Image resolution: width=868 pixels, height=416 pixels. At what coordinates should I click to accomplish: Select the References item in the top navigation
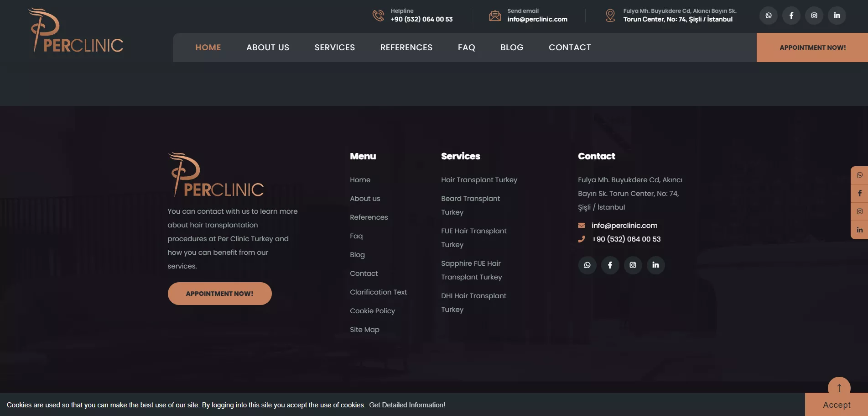coord(406,47)
